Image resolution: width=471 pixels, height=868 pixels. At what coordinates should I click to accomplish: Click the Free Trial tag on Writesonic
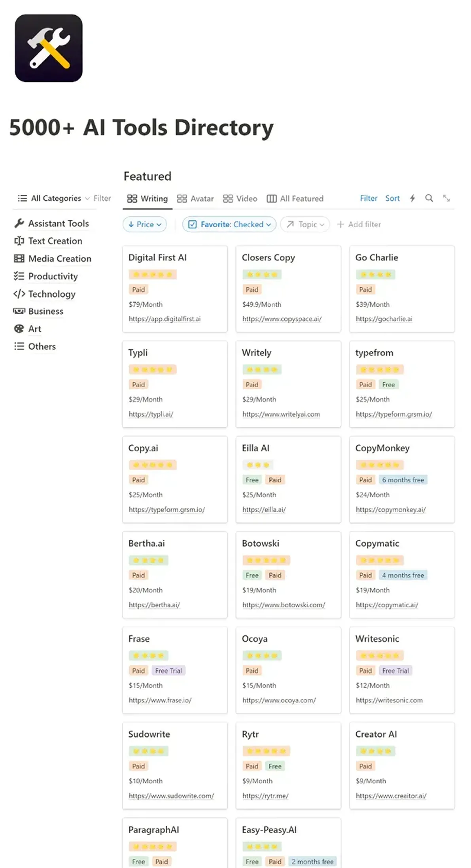click(395, 670)
